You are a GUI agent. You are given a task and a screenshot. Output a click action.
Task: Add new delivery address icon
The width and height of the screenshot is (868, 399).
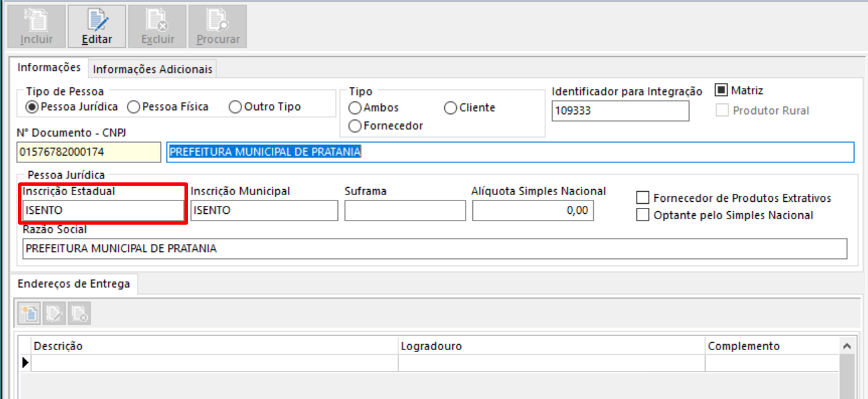coord(30,313)
